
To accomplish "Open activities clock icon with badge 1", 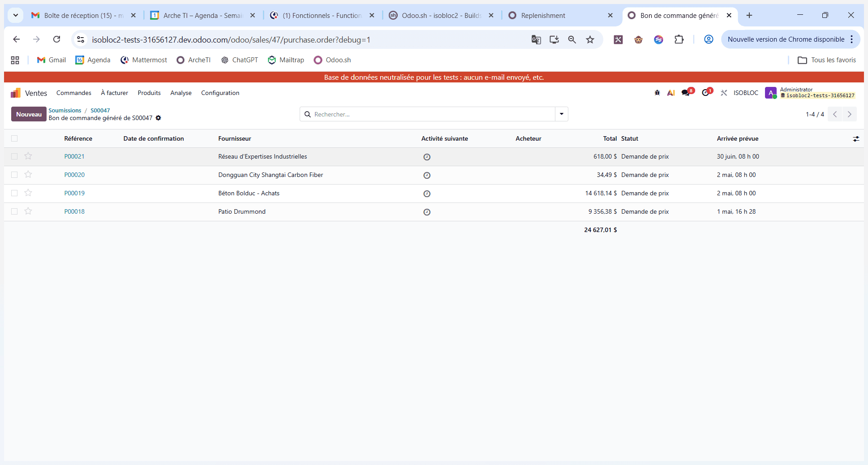I will pyautogui.click(x=707, y=92).
